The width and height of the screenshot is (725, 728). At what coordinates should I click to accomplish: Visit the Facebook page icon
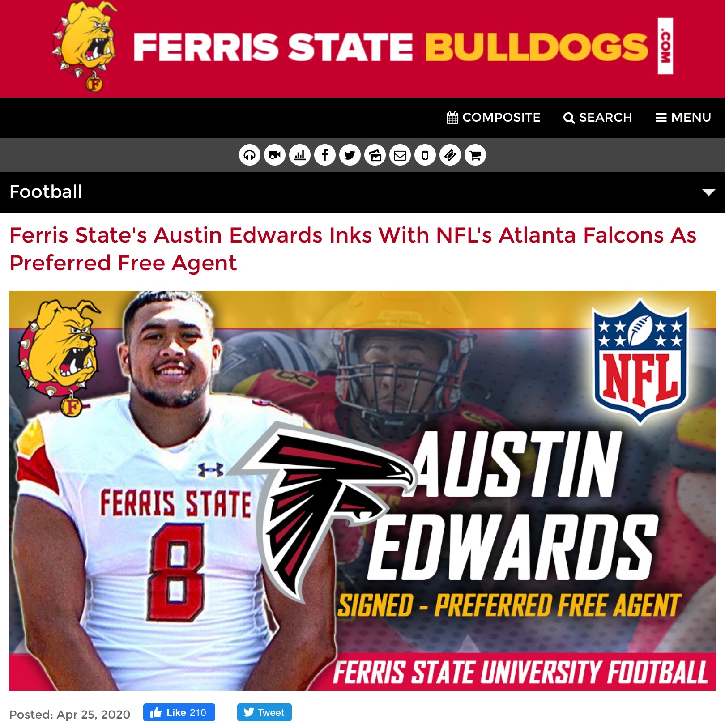325,155
